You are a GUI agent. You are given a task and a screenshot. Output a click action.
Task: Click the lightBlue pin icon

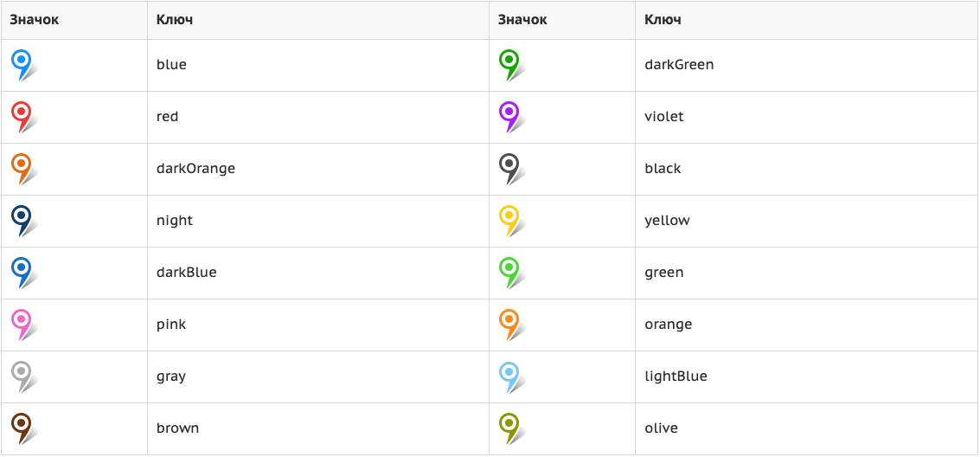pyautogui.click(x=512, y=377)
